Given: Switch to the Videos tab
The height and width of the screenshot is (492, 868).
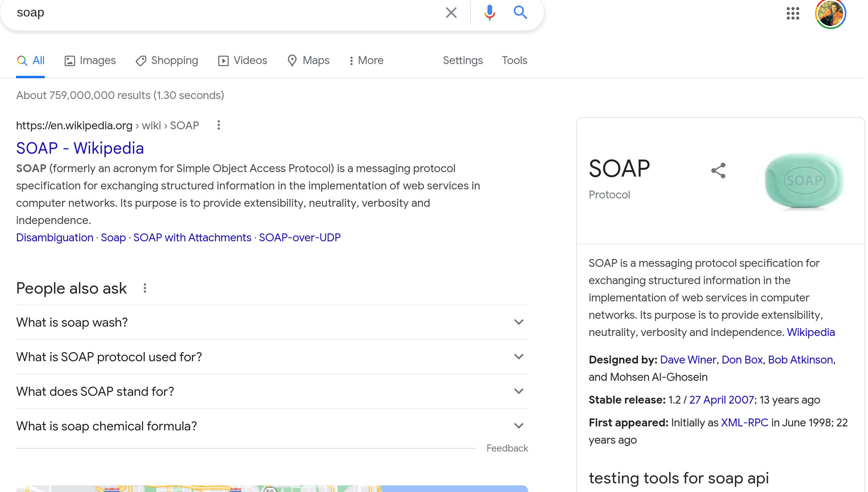Looking at the screenshot, I should tap(243, 61).
